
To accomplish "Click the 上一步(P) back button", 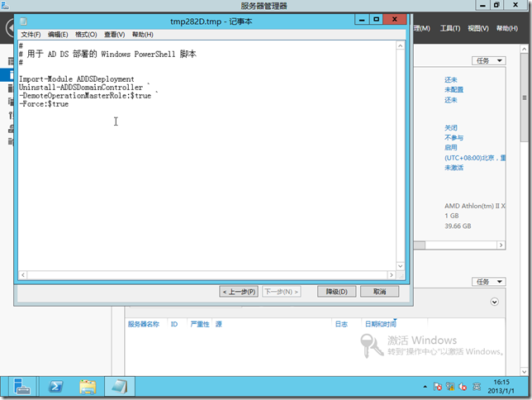I will (239, 292).
